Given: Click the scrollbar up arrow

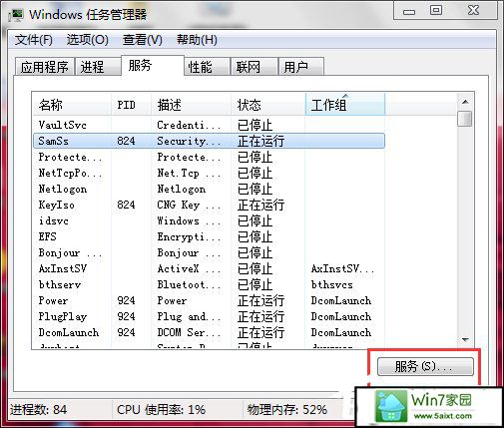Looking at the screenshot, I should click(x=465, y=102).
